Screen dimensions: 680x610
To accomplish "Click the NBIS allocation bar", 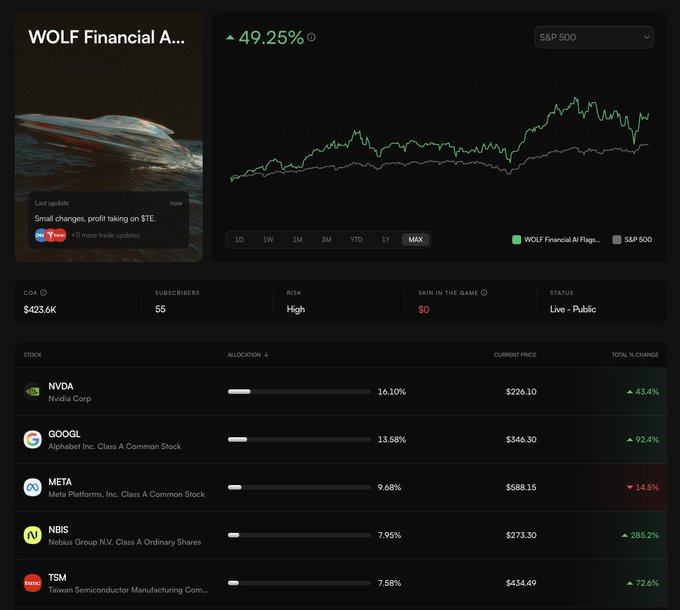I will click(x=299, y=535).
